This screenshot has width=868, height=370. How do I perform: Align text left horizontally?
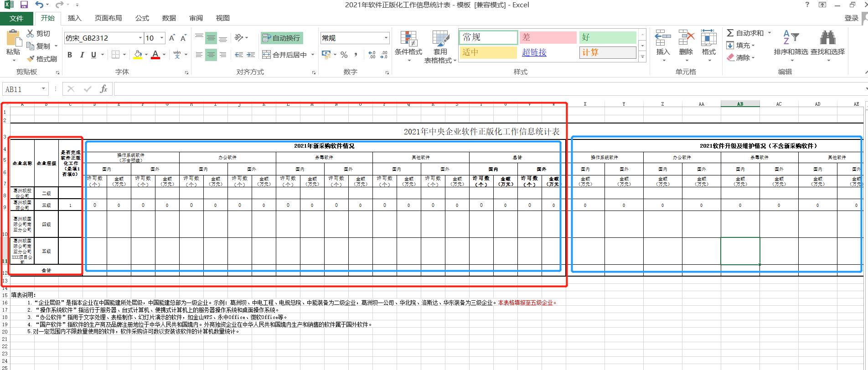tap(199, 55)
